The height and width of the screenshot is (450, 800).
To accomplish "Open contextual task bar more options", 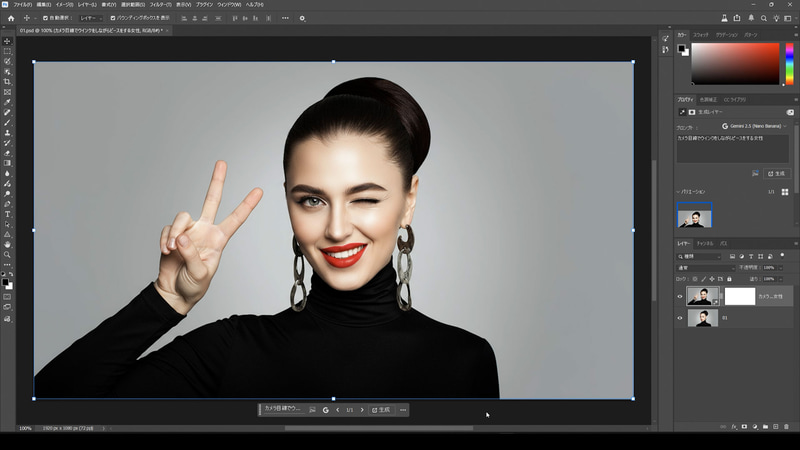I will [x=403, y=410].
